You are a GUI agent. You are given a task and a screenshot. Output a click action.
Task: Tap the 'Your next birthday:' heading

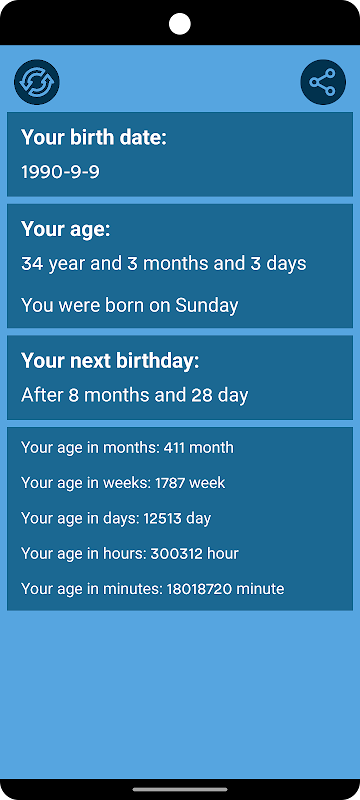110,361
